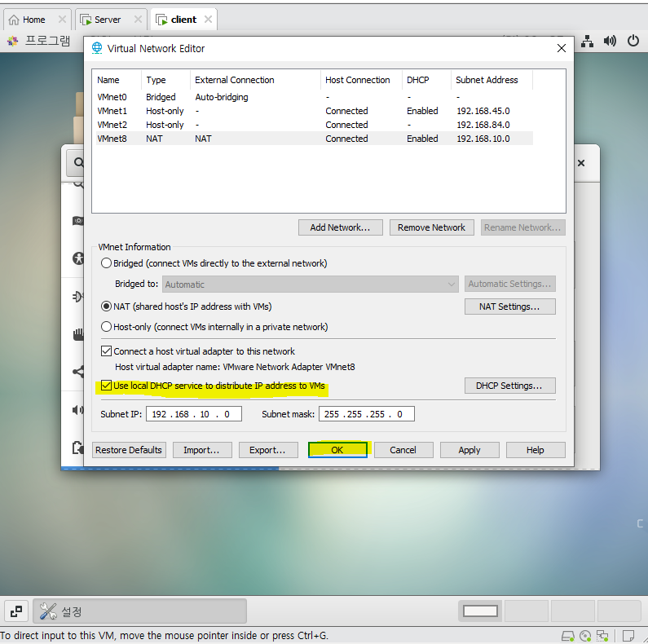Select the NAT radio button
Image resolution: width=648 pixels, height=644 pixels.
[106, 307]
